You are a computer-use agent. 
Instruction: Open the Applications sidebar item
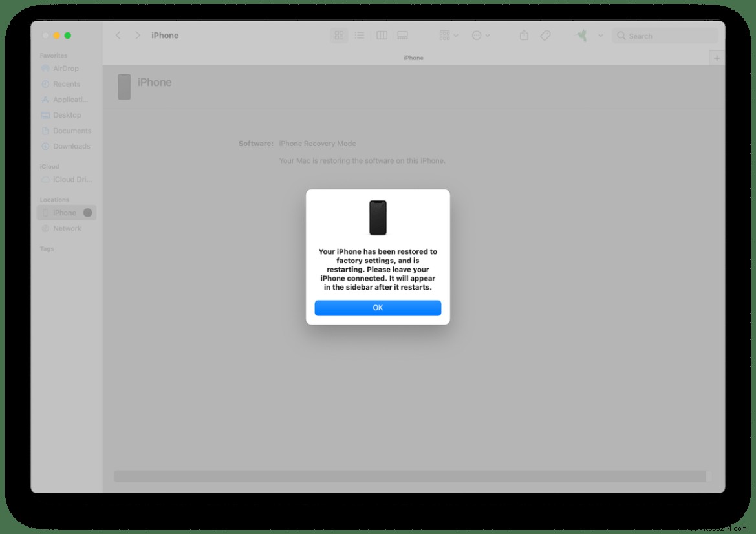(x=67, y=99)
